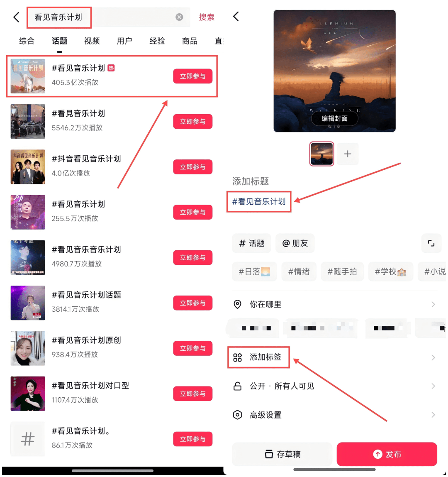
Task: Expand the 添加标签 row chevron
Action: [x=433, y=357]
